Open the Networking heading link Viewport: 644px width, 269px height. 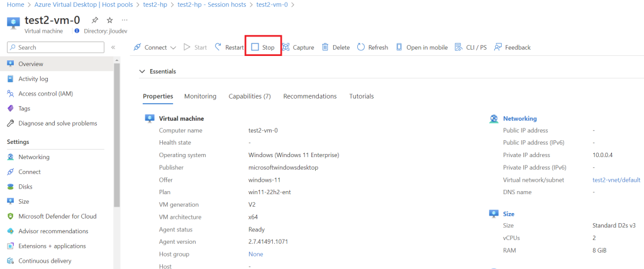519,118
